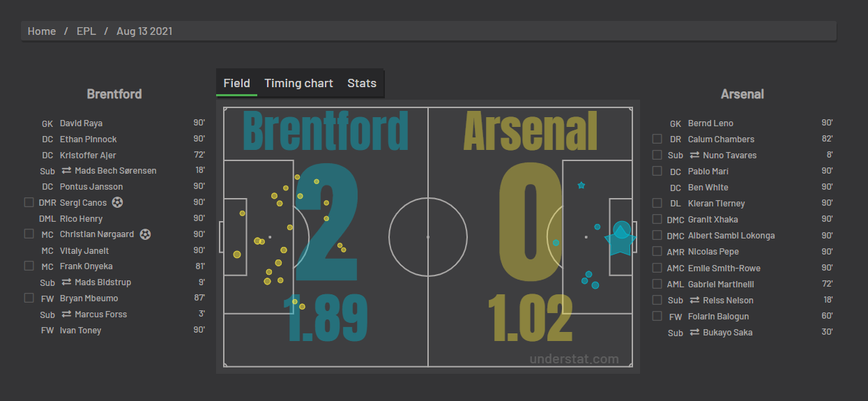Enable the Granit Xhaka checkbox
This screenshot has height=401, width=868.
point(657,220)
